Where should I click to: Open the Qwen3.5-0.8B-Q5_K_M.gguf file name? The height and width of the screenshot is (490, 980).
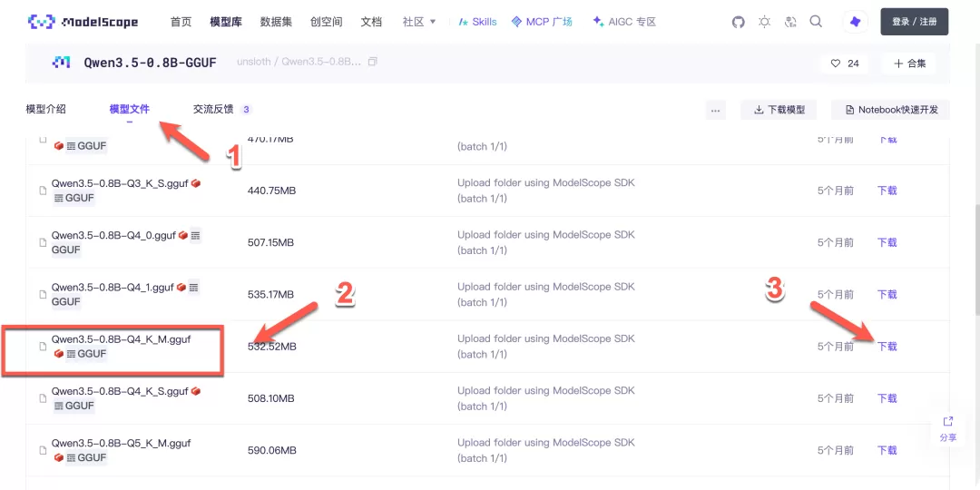pyautogui.click(x=122, y=443)
